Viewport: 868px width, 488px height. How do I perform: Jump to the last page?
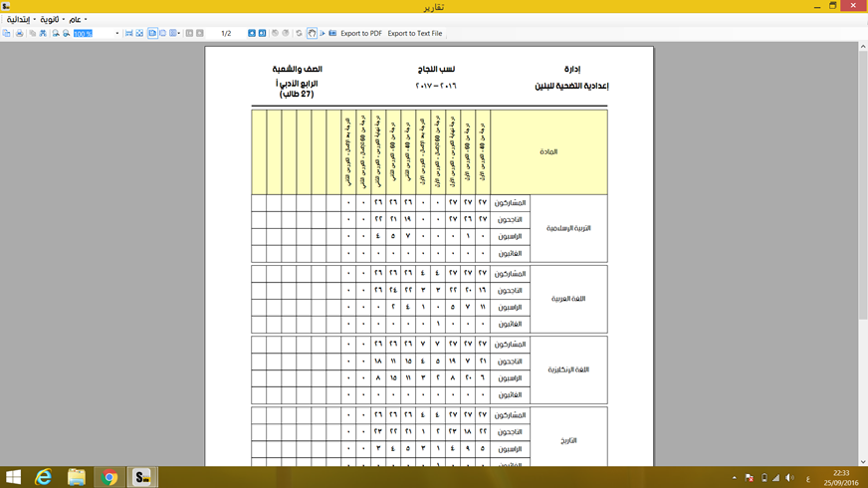[x=263, y=34]
